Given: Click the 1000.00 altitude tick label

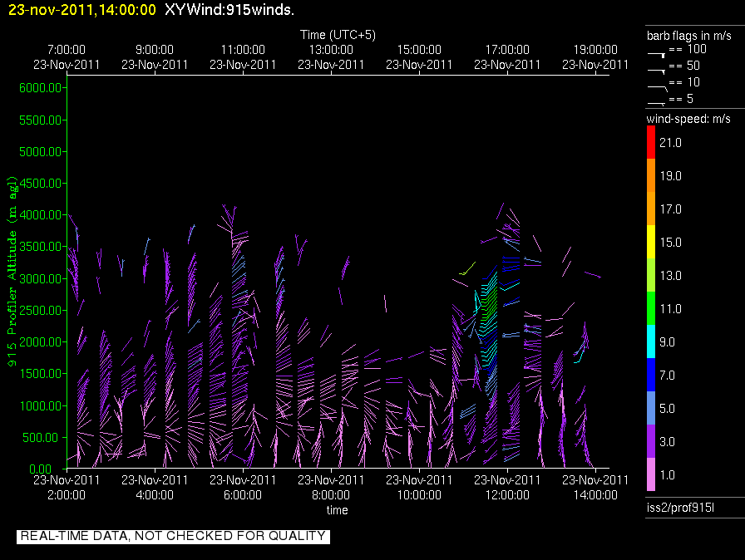Looking at the screenshot, I should click(41, 405).
